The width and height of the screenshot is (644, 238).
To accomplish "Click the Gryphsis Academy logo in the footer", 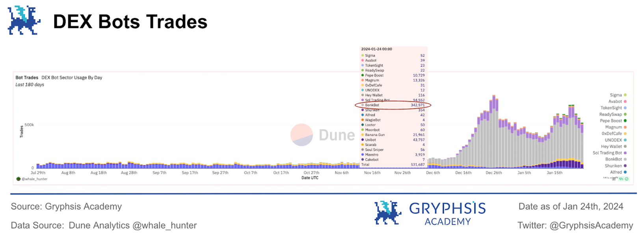I will (430, 213).
